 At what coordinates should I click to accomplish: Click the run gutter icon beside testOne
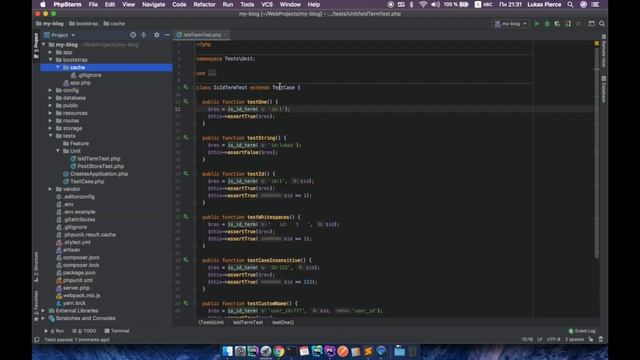coord(186,102)
